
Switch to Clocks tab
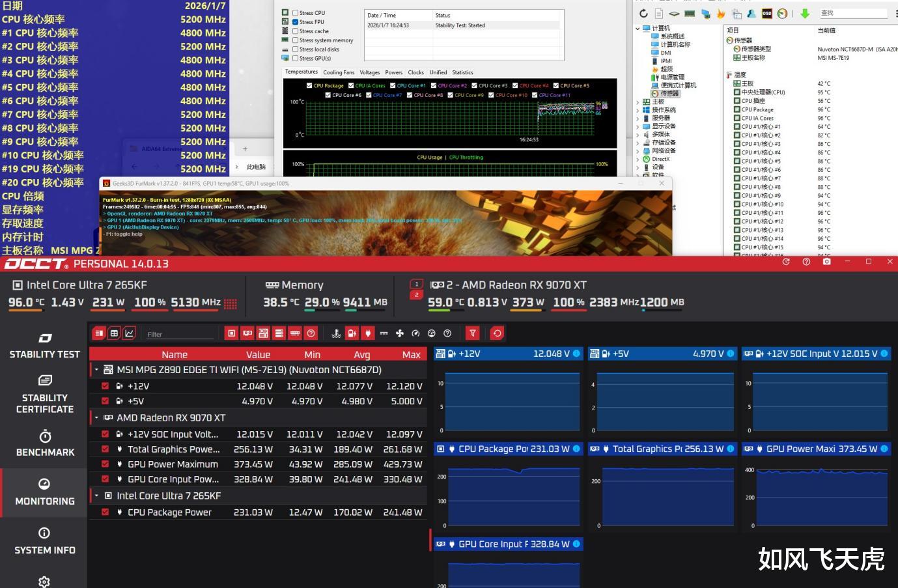click(415, 72)
